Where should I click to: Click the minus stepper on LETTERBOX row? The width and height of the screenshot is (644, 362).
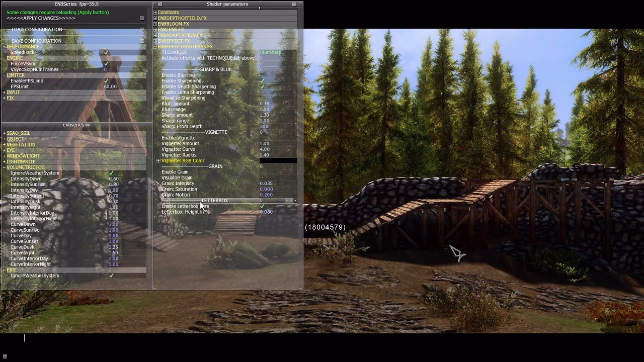point(287,201)
